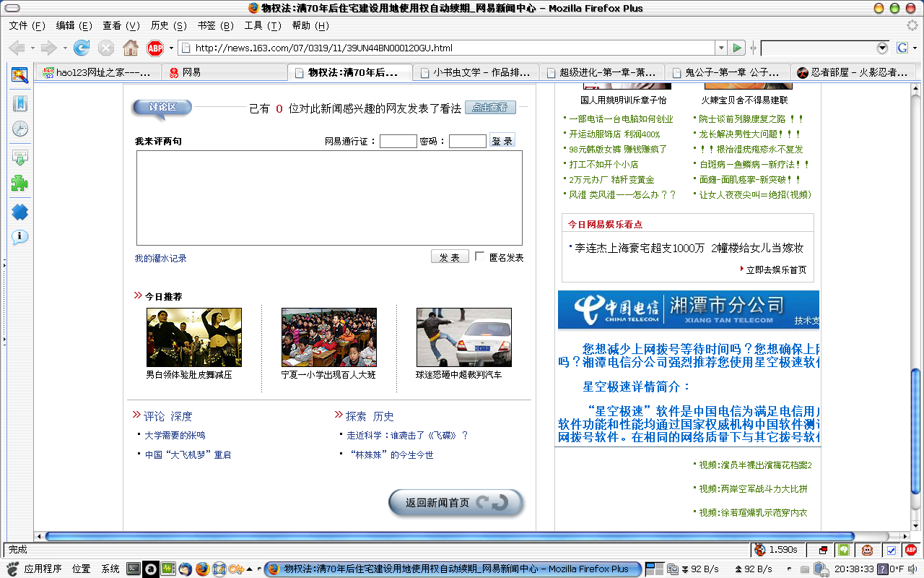Open the Forward button history dropdown arrow
Screen dimensions: 924x578
[x=64, y=48]
